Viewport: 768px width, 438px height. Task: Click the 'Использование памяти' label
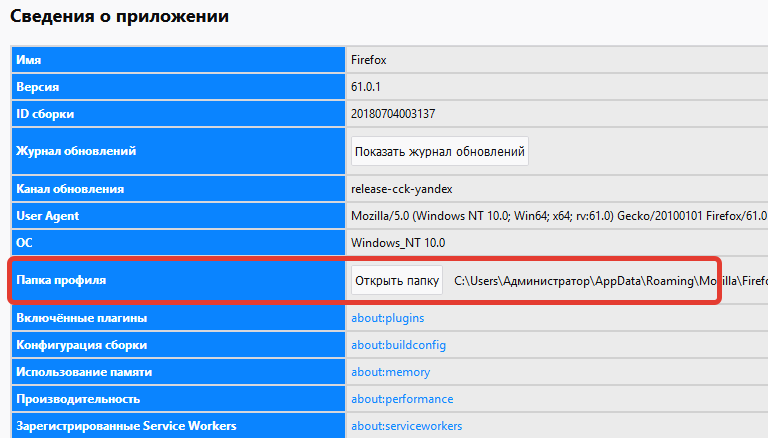[x=84, y=372]
